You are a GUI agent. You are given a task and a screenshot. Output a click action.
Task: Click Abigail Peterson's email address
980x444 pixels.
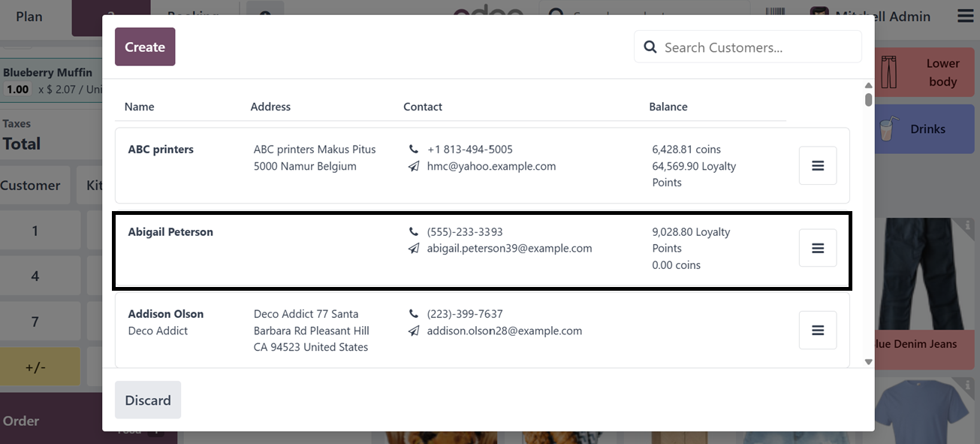[x=509, y=249]
